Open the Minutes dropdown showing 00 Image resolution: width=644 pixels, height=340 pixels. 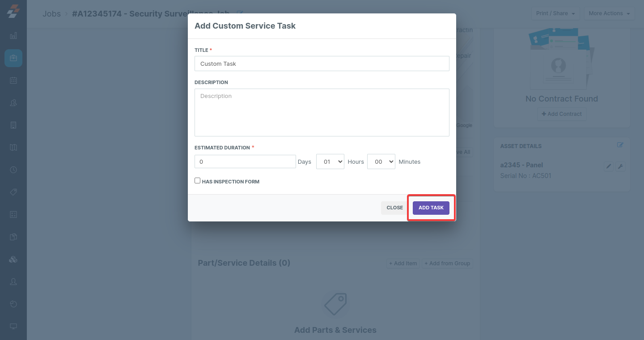point(381,161)
